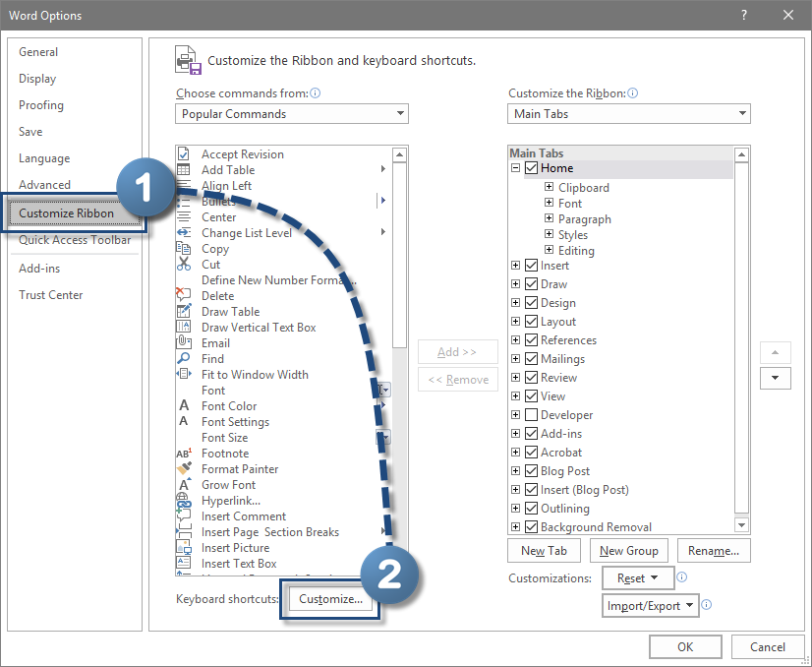Click the Find magnifier icon
Screen dimensions: 812x667
tap(183, 359)
